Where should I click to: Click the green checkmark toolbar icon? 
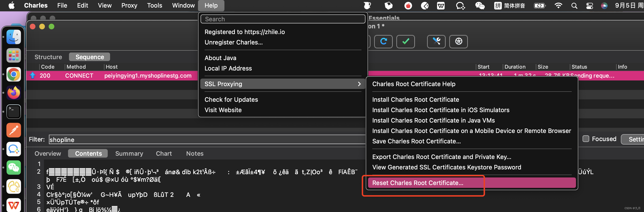405,41
